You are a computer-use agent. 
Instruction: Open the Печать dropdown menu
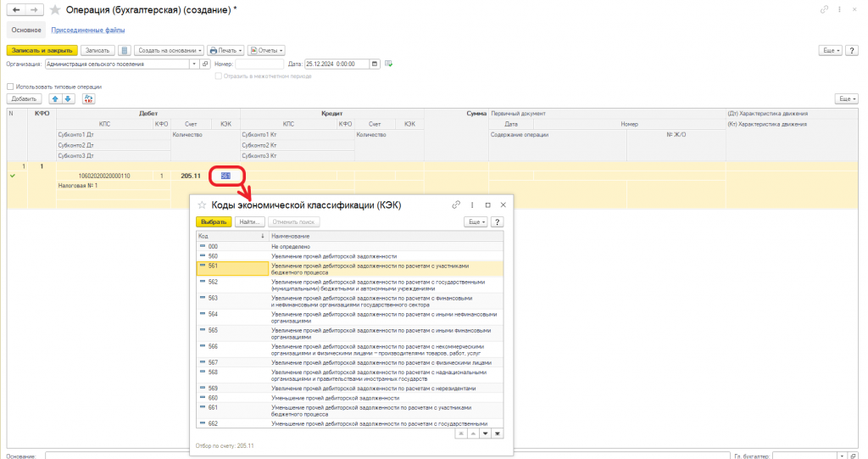click(x=225, y=50)
